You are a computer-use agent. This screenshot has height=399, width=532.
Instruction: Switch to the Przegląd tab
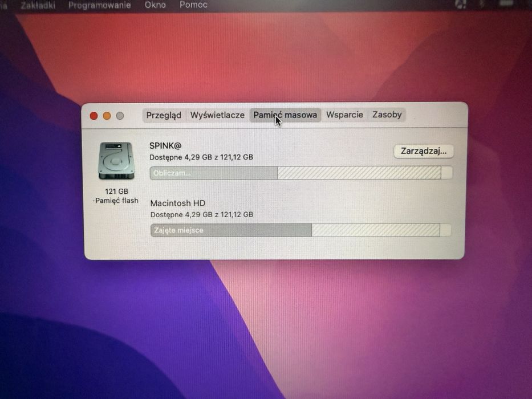tap(164, 115)
